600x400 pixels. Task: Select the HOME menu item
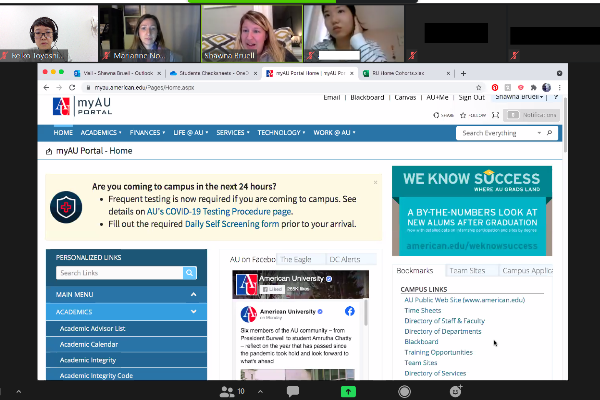(63, 132)
